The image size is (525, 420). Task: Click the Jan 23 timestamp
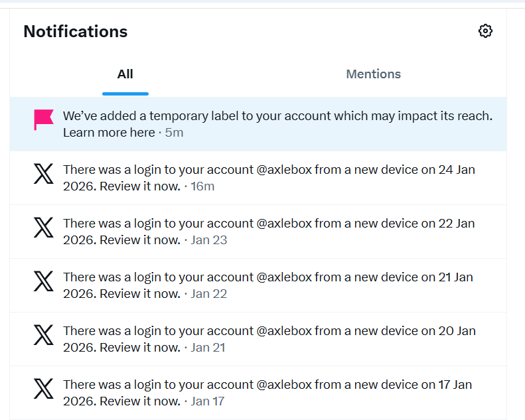pos(209,240)
